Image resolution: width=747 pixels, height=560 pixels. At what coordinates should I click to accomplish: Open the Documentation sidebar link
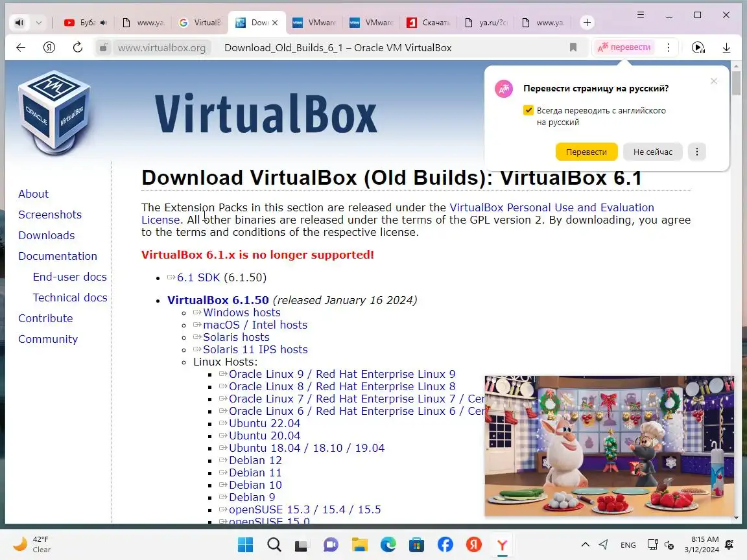58,256
